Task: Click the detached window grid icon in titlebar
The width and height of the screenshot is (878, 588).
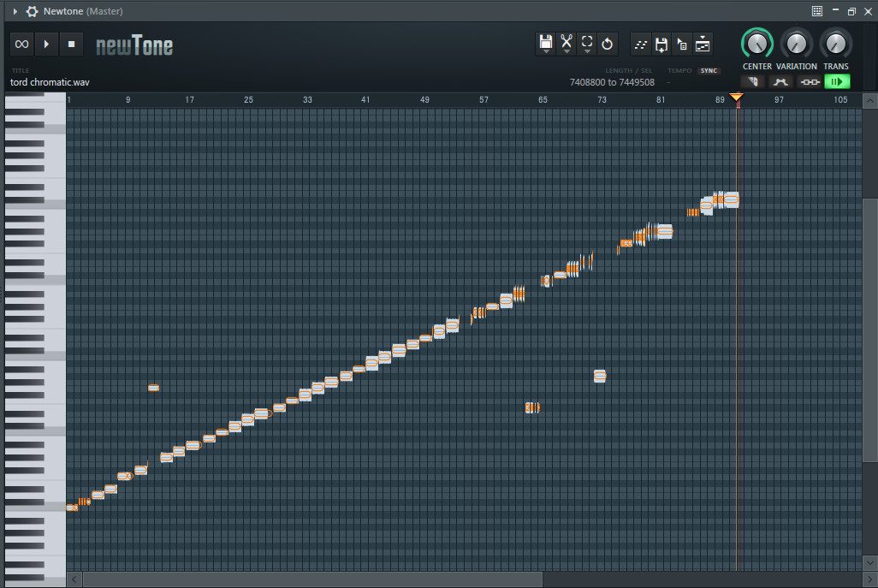Action: (818, 11)
